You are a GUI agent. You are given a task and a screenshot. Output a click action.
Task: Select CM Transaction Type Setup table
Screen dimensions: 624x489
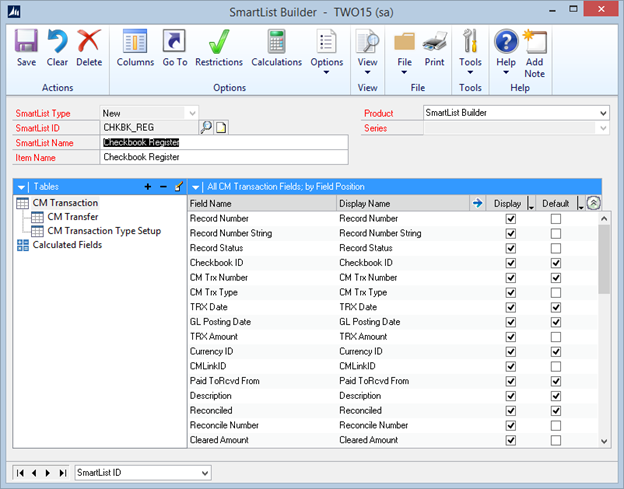coord(104,231)
